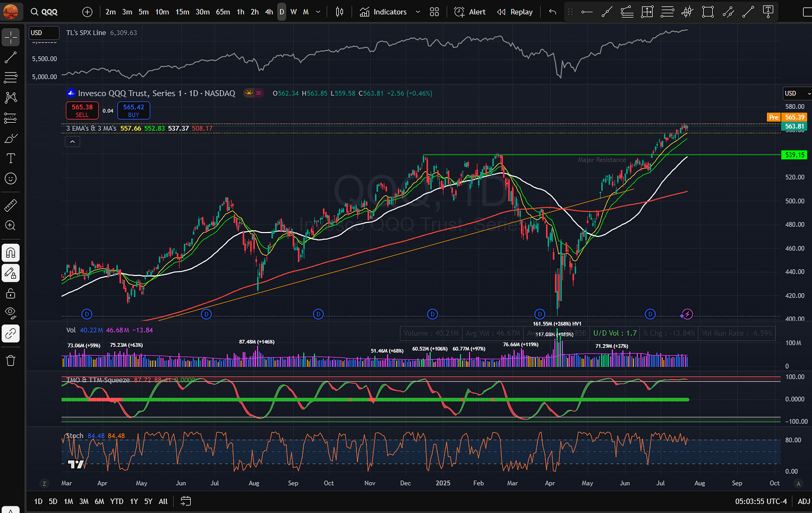Click the purple lightning event marker

[x=687, y=314]
